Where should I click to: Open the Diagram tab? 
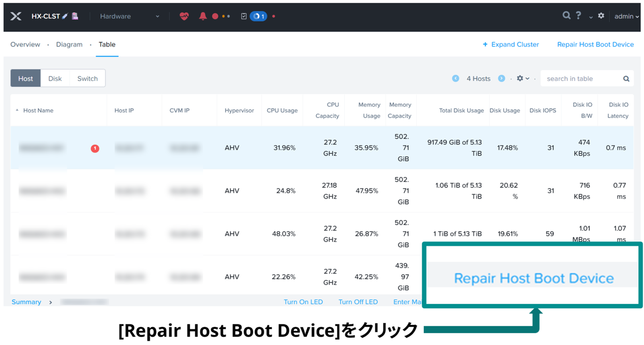coord(69,45)
